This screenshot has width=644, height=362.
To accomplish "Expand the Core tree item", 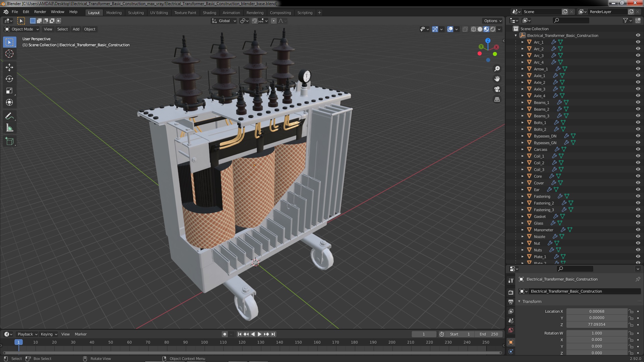I will 522,176.
